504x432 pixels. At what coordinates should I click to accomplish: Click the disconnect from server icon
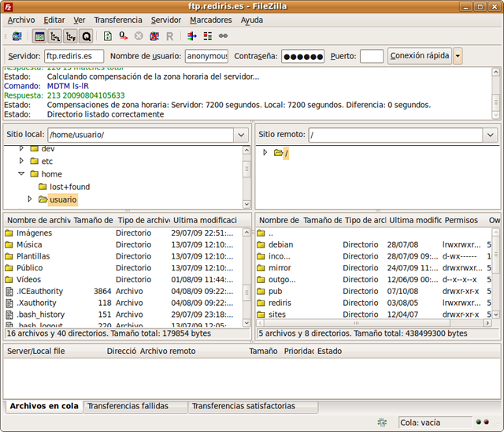(x=154, y=36)
